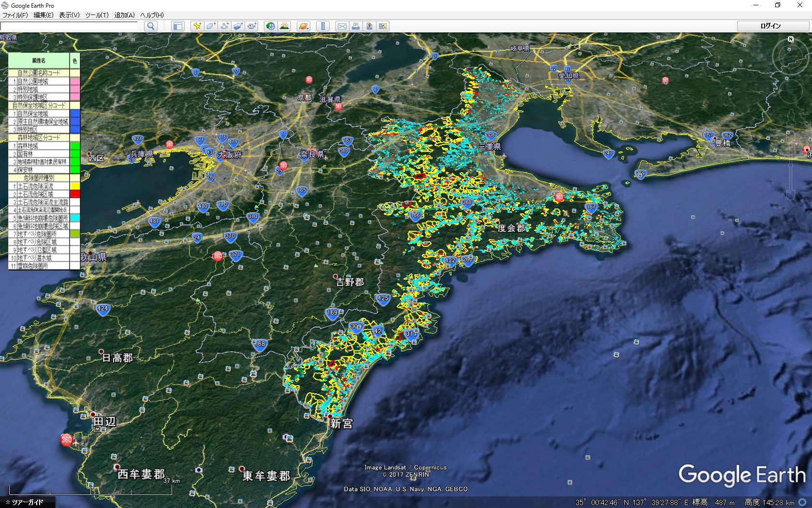
Task: Click the streaming status circle in status bar
Action: 802,503
